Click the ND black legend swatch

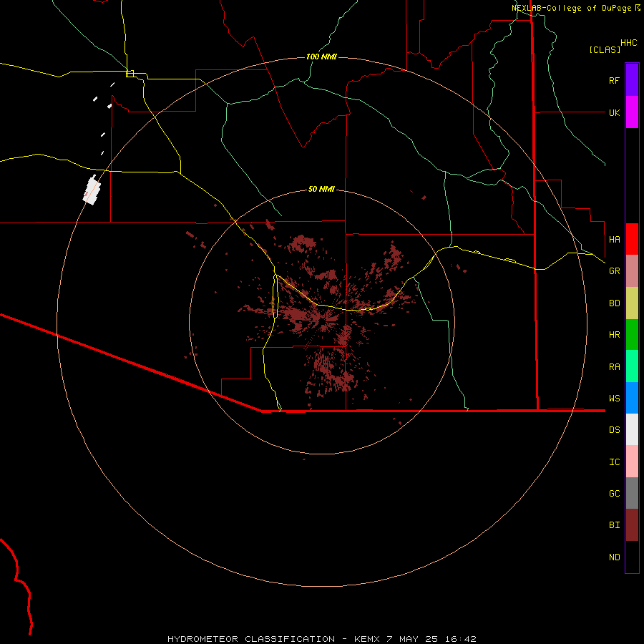632,557
